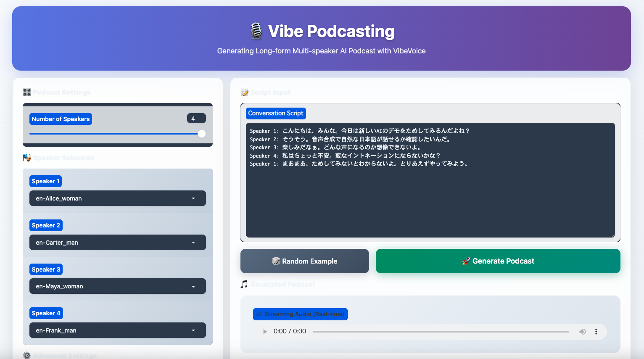Screen dimensions: 644x359
Task: Click the Number of Speakers value field
Action: pos(196,119)
